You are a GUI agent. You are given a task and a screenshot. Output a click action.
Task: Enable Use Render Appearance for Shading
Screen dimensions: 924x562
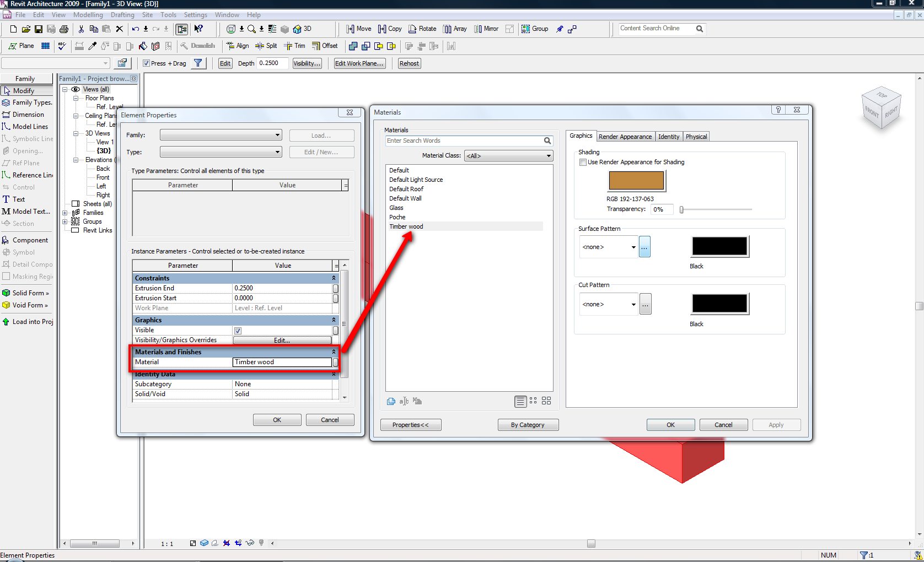coord(583,163)
